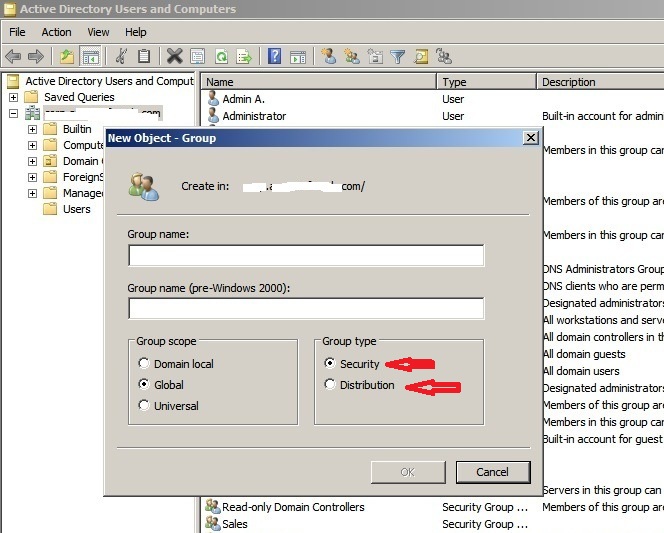The height and width of the screenshot is (533, 664).
Task: Expand the Managed Service Accounts node
Action: [x=32, y=193]
